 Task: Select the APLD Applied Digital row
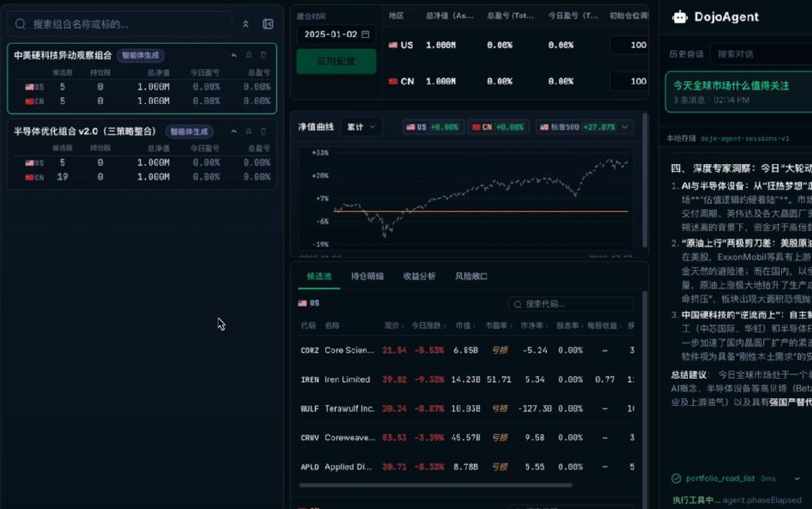[x=467, y=467]
